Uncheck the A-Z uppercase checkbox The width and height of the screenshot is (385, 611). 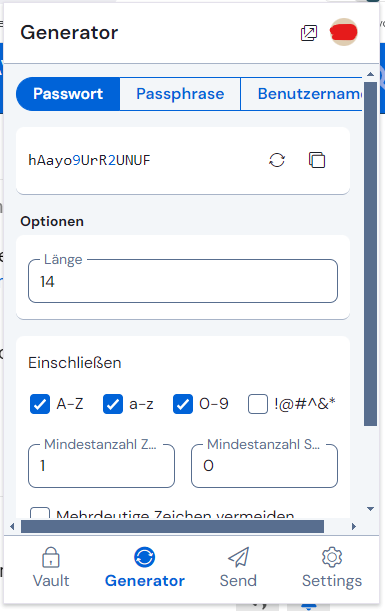40,404
